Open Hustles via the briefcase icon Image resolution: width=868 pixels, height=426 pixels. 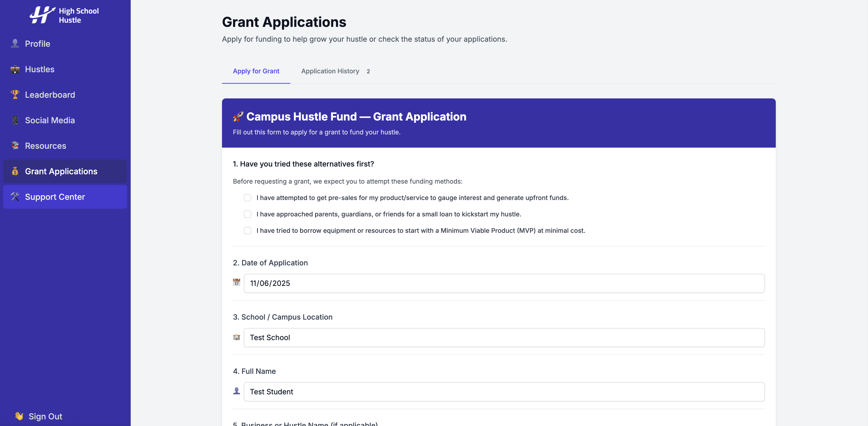pyautogui.click(x=15, y=69)
